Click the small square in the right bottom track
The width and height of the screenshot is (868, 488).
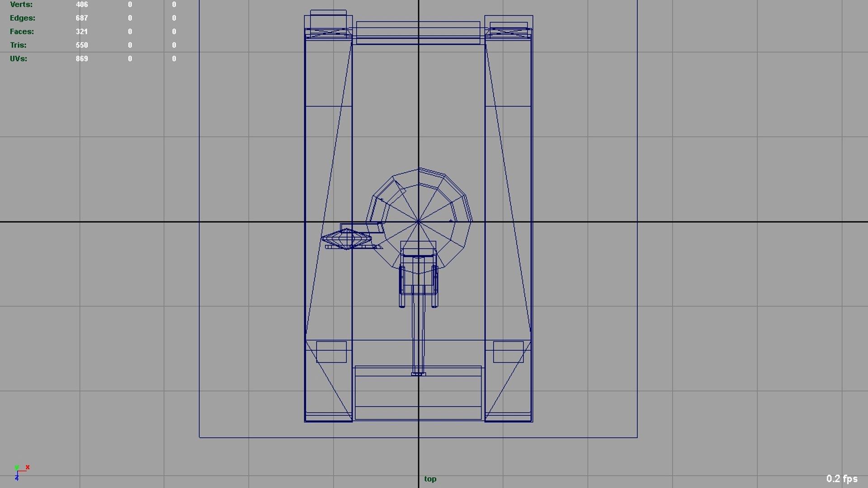pyautogui.click(x=508, y=352)
